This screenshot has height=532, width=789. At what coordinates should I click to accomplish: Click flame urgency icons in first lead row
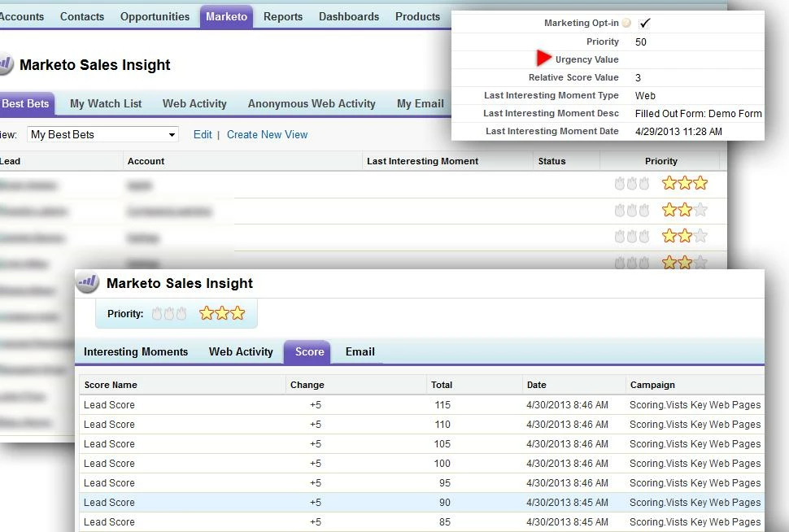632,184
